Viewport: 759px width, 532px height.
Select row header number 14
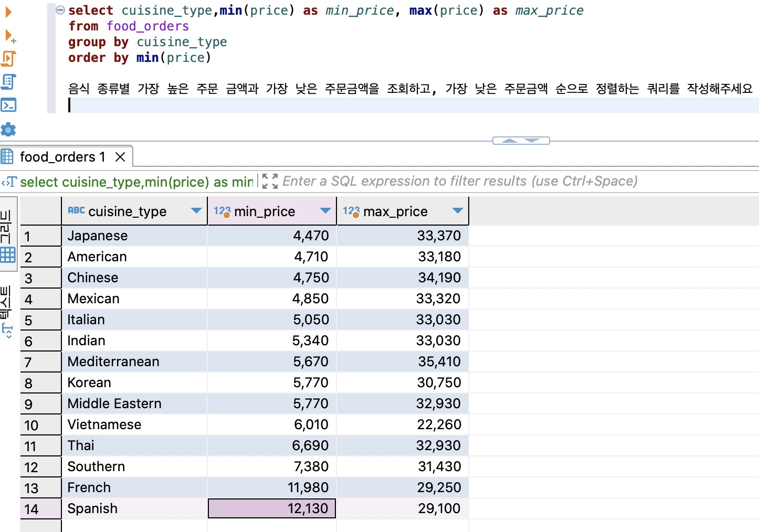pos(40,509)
